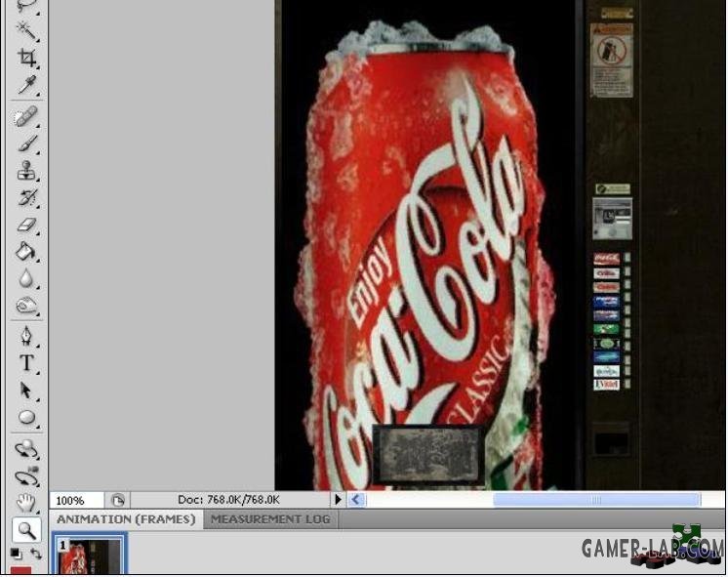Swap foreground and background colors
Screen dimensions: 728x577
36,553
